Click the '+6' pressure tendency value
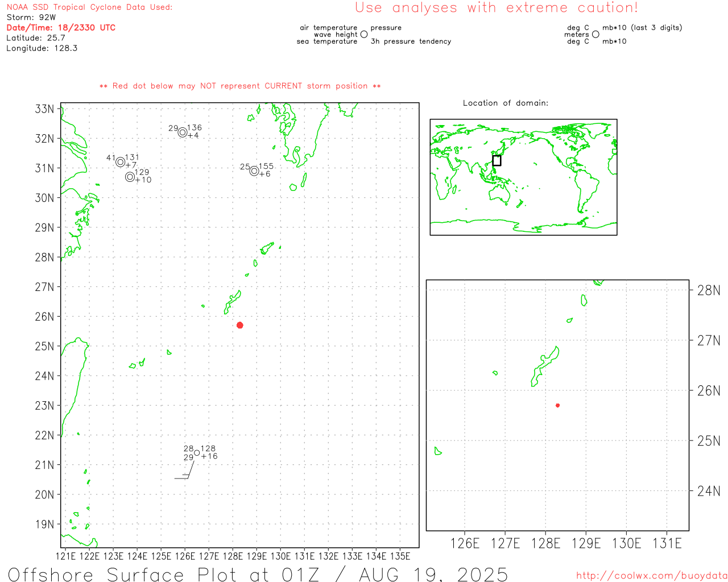Screen dimensions: 728x582 coord(265,174)
